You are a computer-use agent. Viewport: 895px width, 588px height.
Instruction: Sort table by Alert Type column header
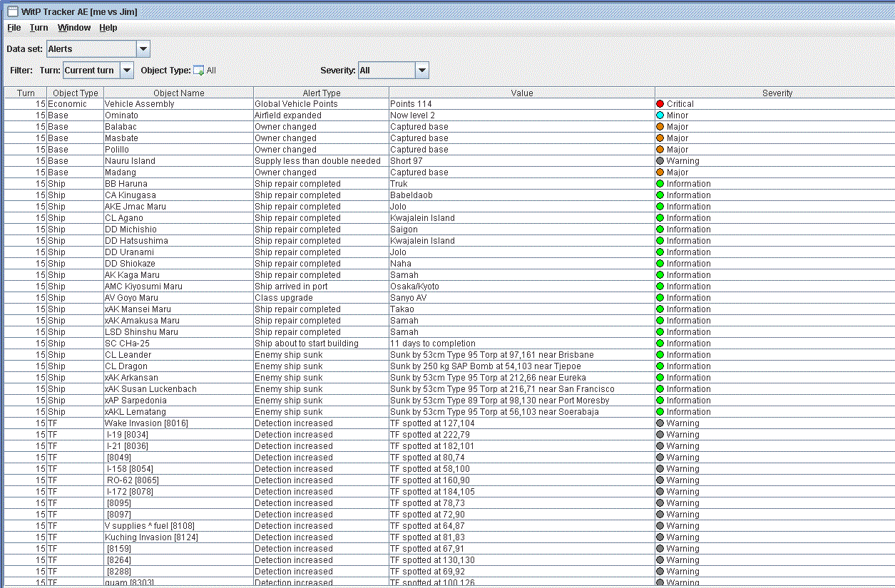[x=321, y=93]
